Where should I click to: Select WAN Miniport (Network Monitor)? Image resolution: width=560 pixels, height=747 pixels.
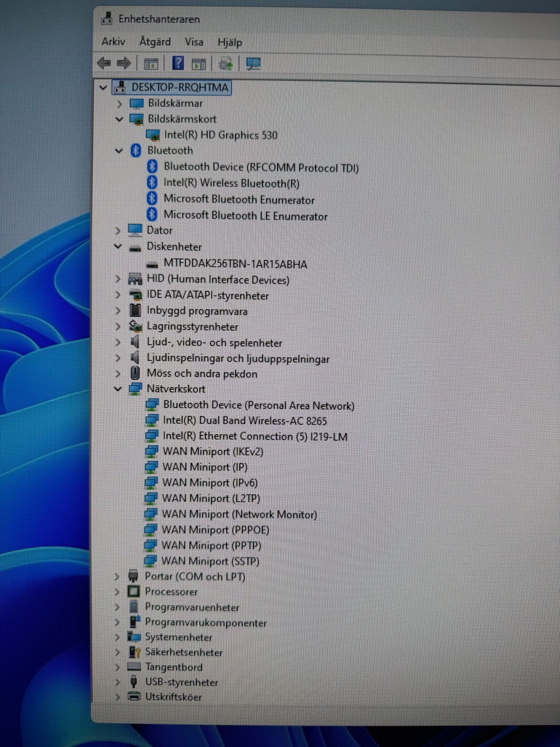click(239, 514)
